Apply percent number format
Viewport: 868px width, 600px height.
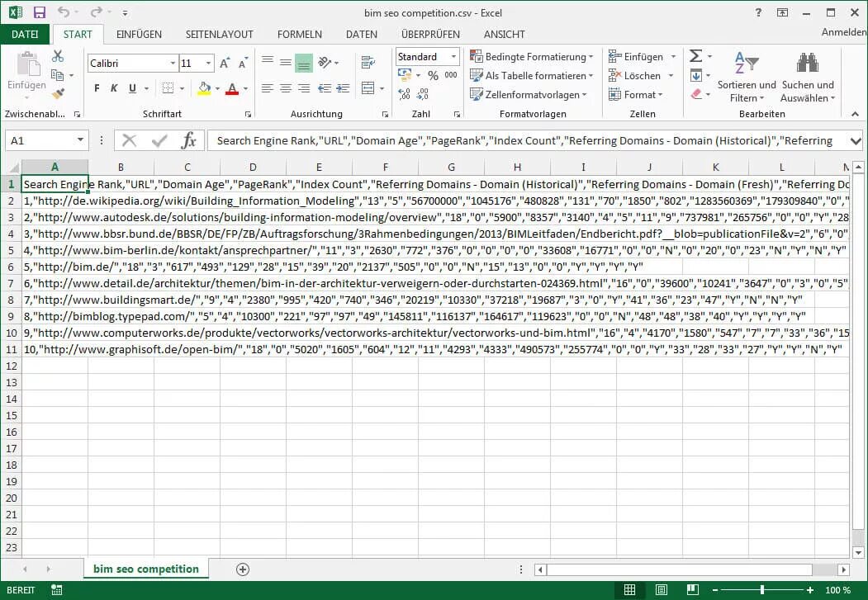point(433,75)
